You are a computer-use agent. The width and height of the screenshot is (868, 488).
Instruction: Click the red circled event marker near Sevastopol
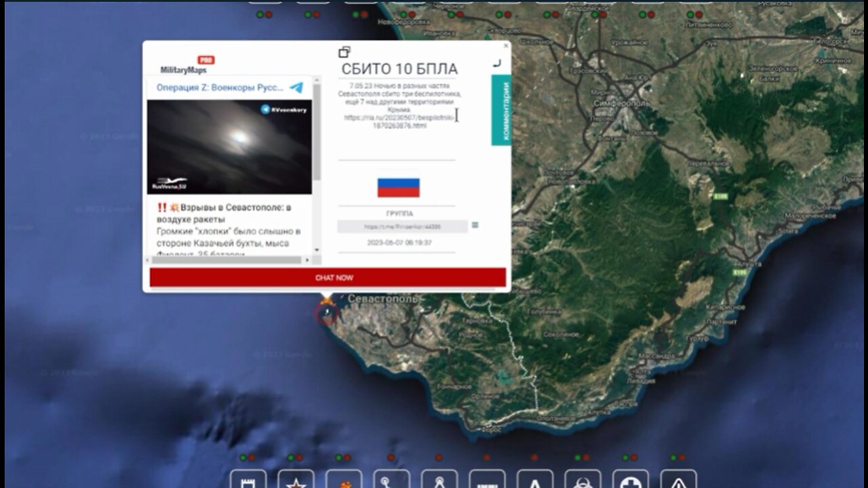coord(328,313)
